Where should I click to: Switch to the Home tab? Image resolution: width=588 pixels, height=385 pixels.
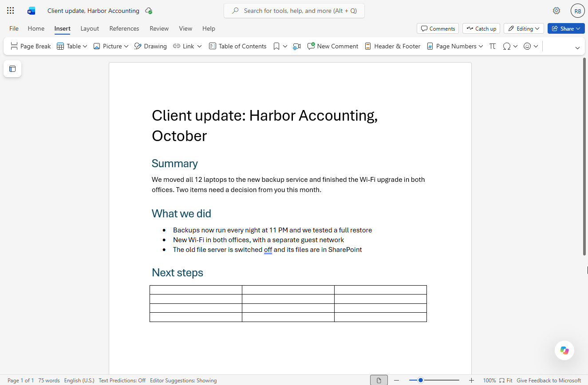click(x=36, y=28)
